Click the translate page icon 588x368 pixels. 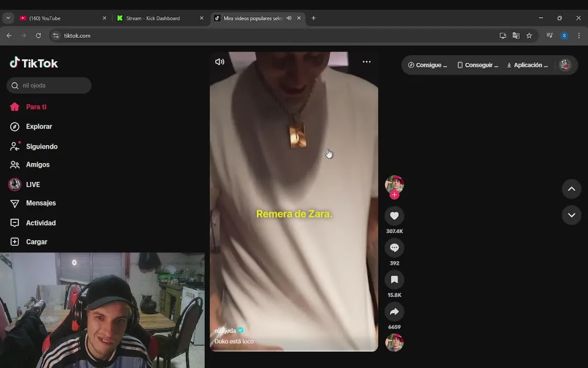(x=516, y=36)
